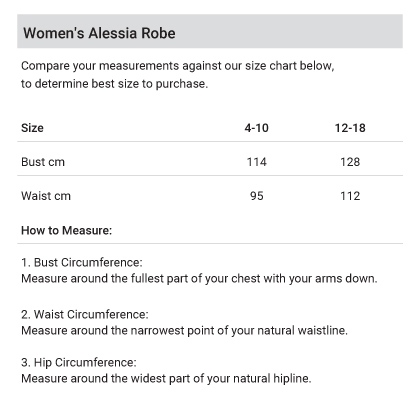Click the narrowest point waistline instruction
The image size is (420, 402).
(184, 330)
